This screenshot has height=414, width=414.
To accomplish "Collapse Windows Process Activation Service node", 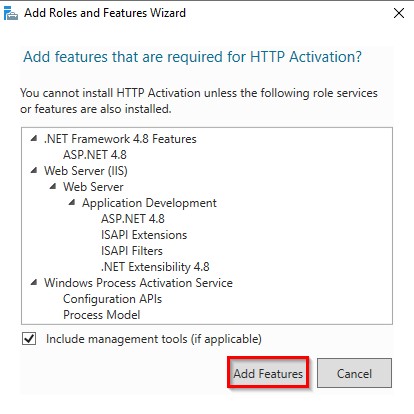I will pyautogui.click(x=34, y=282).
